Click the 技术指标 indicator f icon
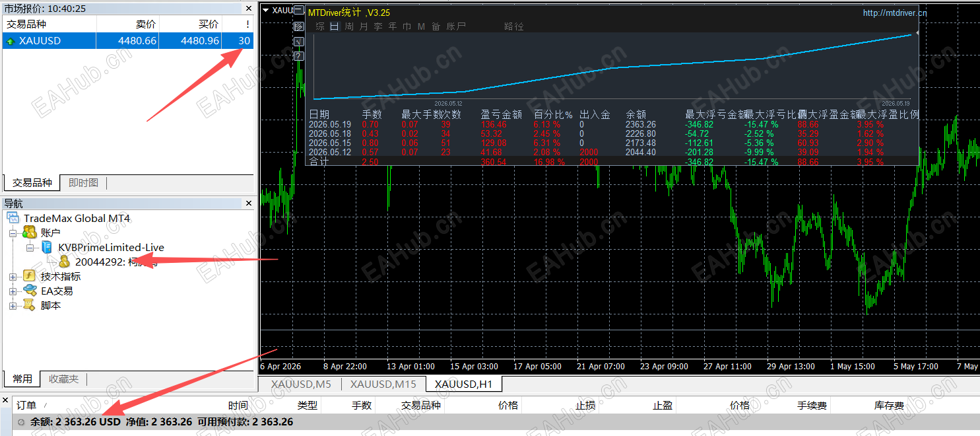The height and width of the screenshot is (436, 980). (29, 276)
